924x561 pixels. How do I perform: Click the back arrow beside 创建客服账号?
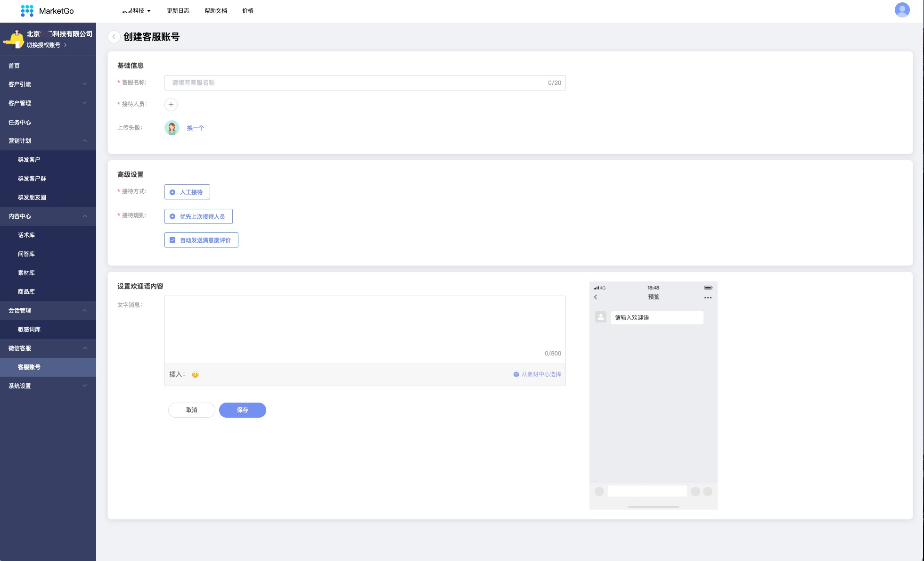pos(114,37)
